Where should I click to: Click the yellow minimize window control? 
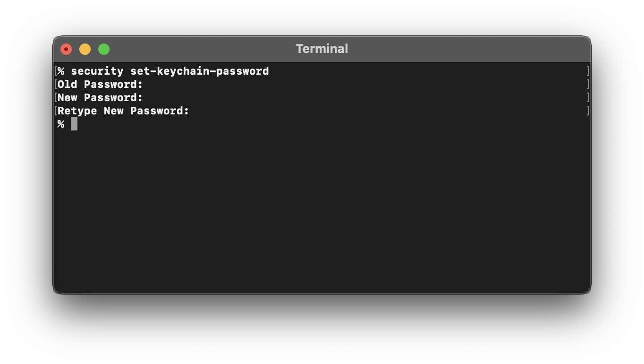[85, 49]
